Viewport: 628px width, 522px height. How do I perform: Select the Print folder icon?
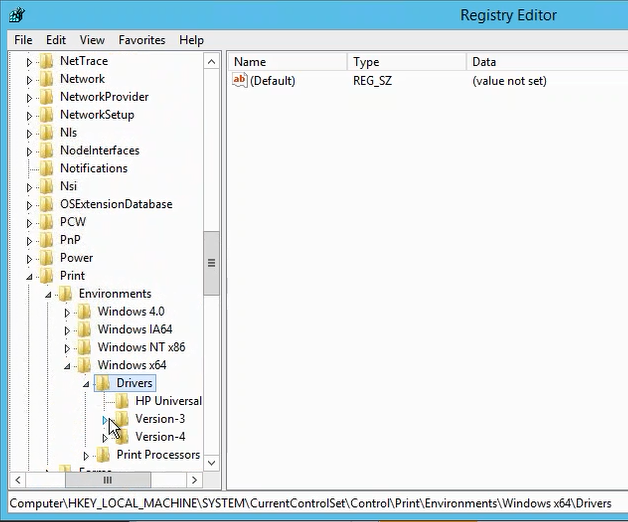[x=46, y=276]
